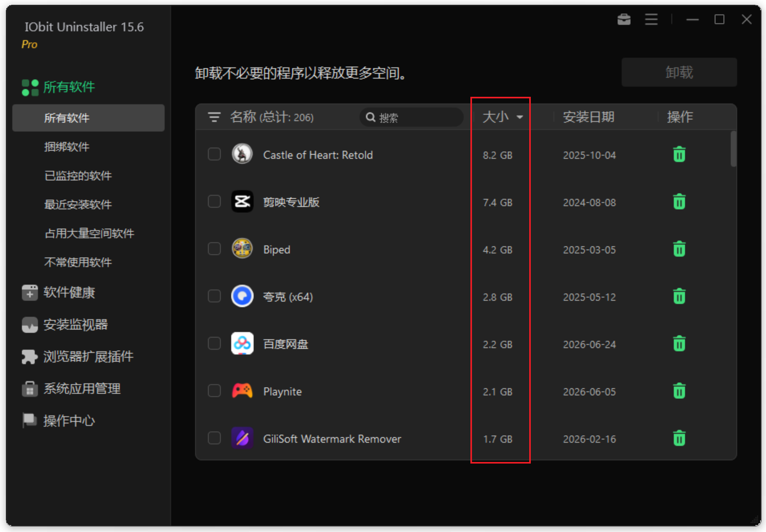This screenshot has width=766, height=532.
Task: Click the 2025-03-05 install date
Action: (x=589, y=250)
